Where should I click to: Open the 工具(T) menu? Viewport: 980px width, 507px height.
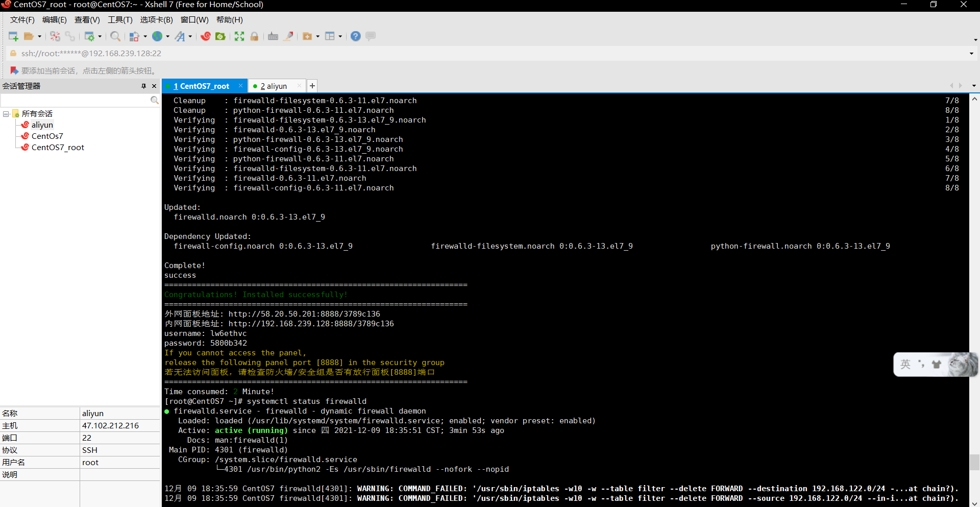119,20
